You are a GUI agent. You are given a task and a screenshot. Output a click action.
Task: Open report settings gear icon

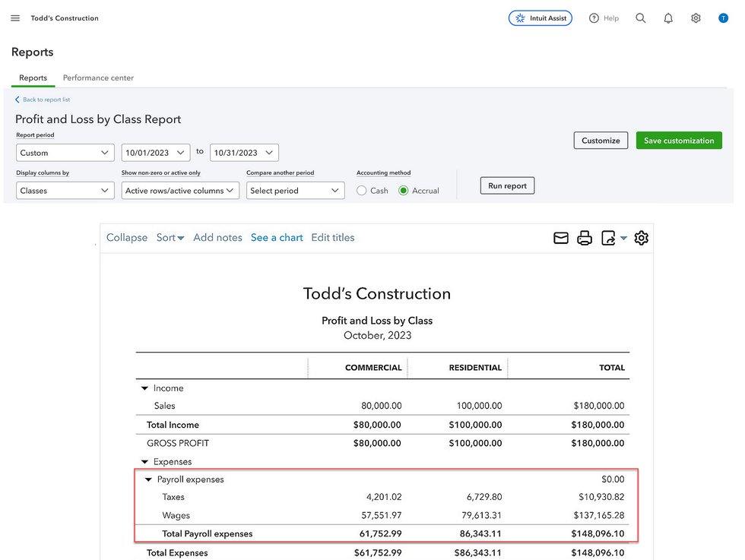(x=641, y=238)
